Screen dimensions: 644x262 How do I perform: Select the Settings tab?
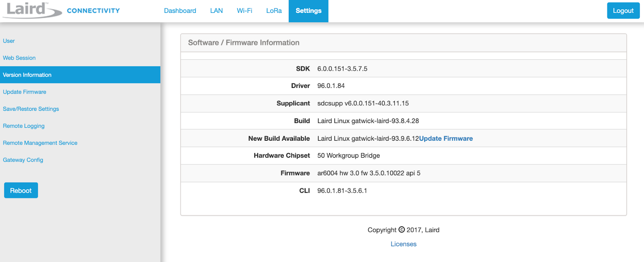[308, 11]
